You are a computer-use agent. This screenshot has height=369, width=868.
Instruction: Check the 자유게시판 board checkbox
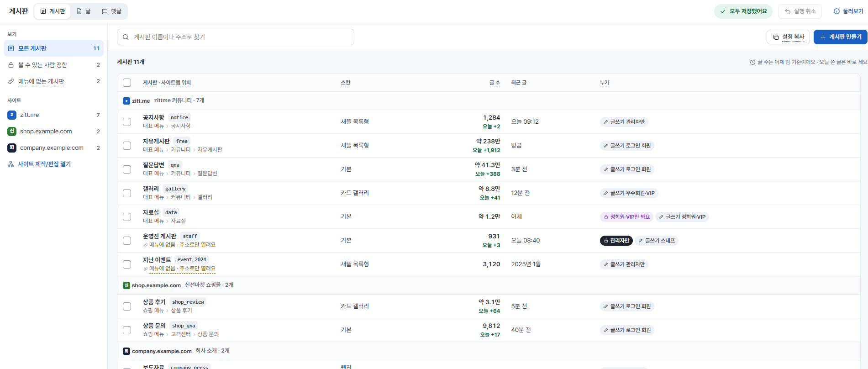[127, 146]
